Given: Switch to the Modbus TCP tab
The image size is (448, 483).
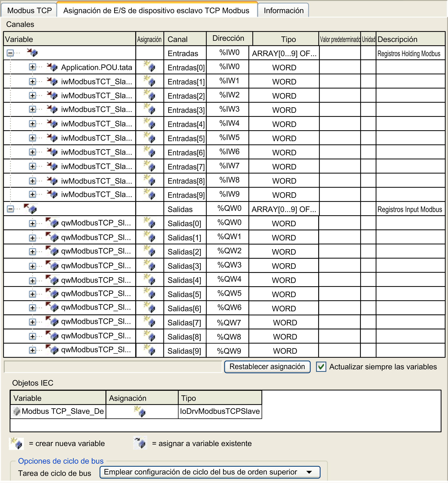Looking at the screenshot, I should (x=29, y=10).
